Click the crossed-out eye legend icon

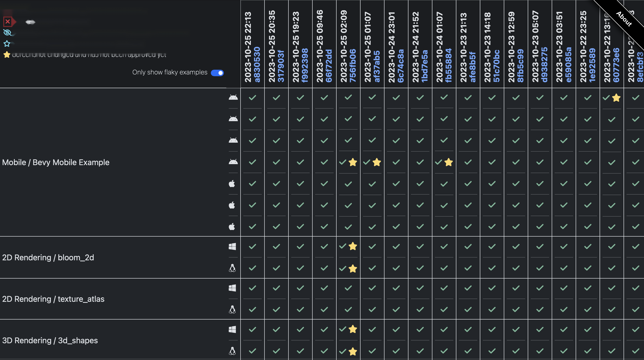click(x=7, y=32)
